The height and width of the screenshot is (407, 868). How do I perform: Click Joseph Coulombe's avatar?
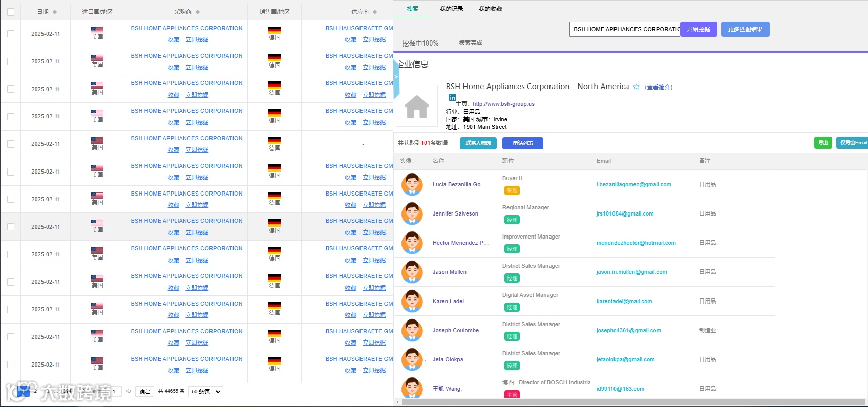click(x=412, y=330)
